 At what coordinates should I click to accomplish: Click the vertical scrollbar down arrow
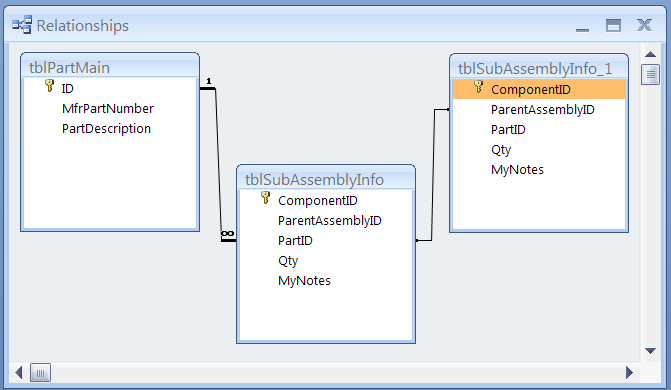[x=650, y=351]
